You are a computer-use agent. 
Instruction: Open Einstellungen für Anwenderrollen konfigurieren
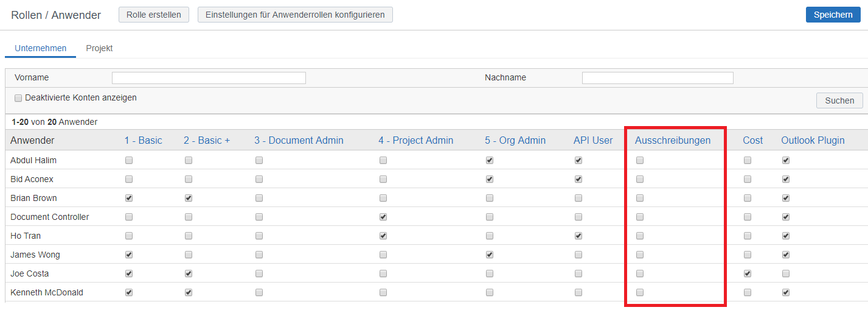pos(295,15)
